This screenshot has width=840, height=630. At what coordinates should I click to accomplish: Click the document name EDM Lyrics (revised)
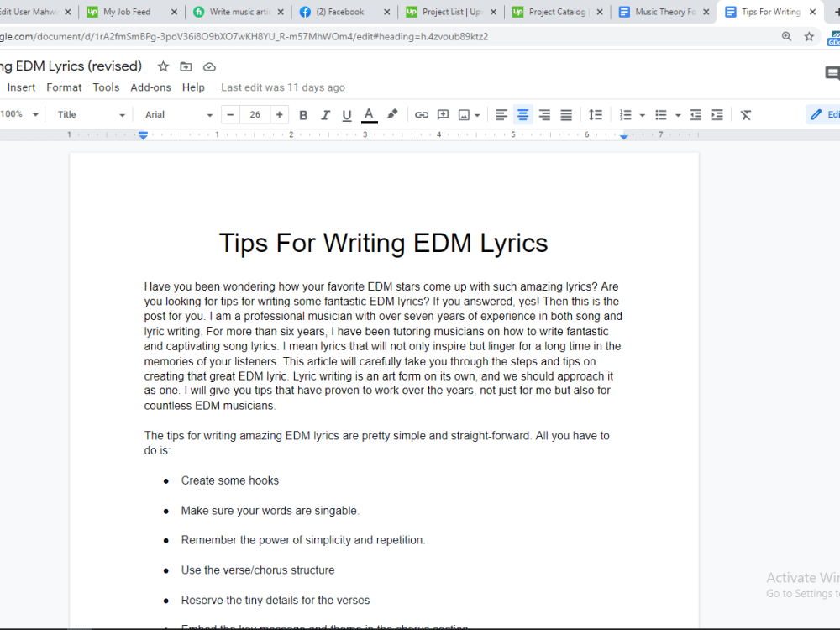point(71,66)
